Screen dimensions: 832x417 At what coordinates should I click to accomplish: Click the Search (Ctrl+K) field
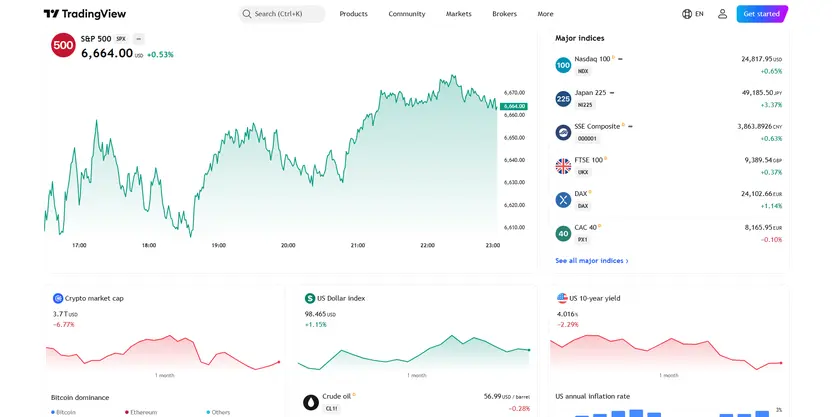point(281,14)
